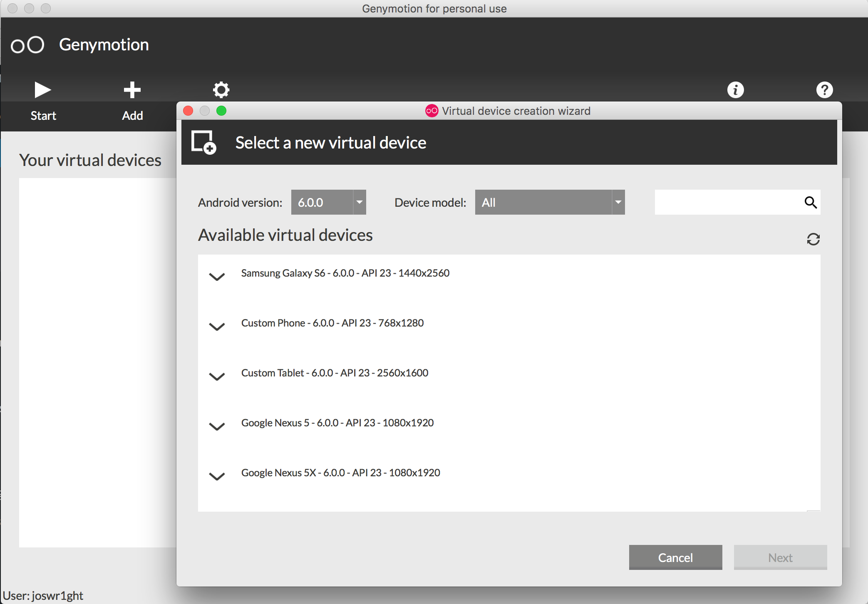Open Settings via the gear icon

point(221,89)
